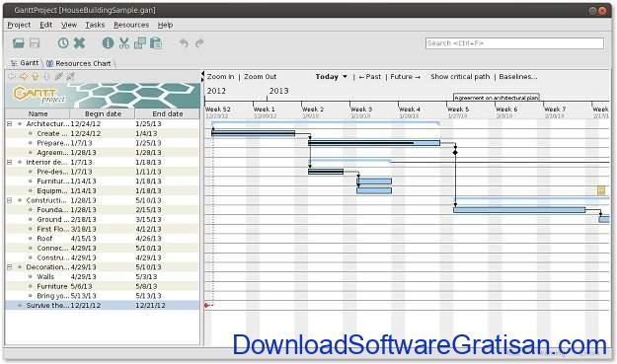Open the Resources menu
The width and height of the screenshot is (617, 364).
pos(131,25)
